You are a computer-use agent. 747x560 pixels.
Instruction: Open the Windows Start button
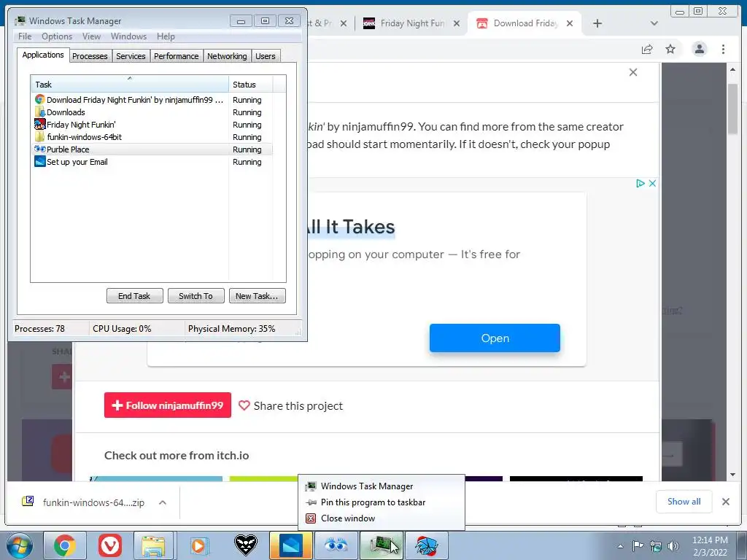[x=20, y=545]
